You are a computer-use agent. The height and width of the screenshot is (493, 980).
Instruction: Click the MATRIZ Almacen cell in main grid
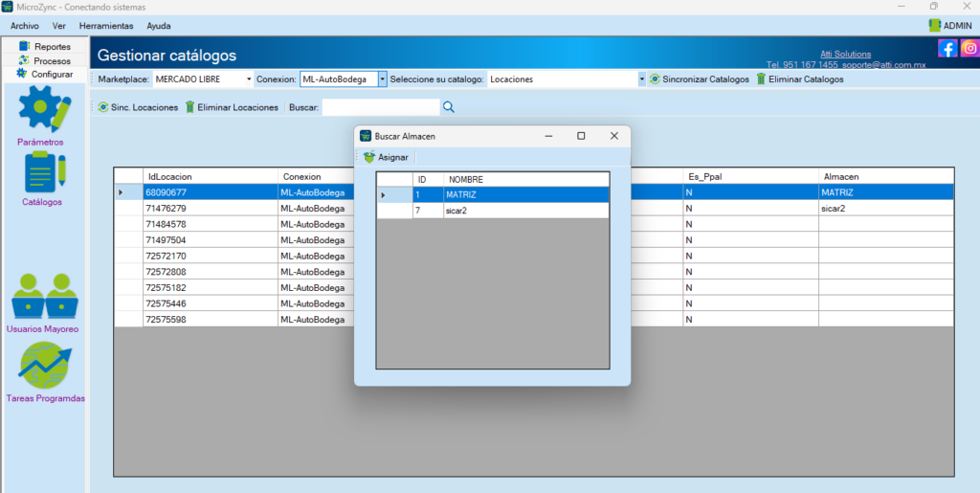[x=886, y=191]
